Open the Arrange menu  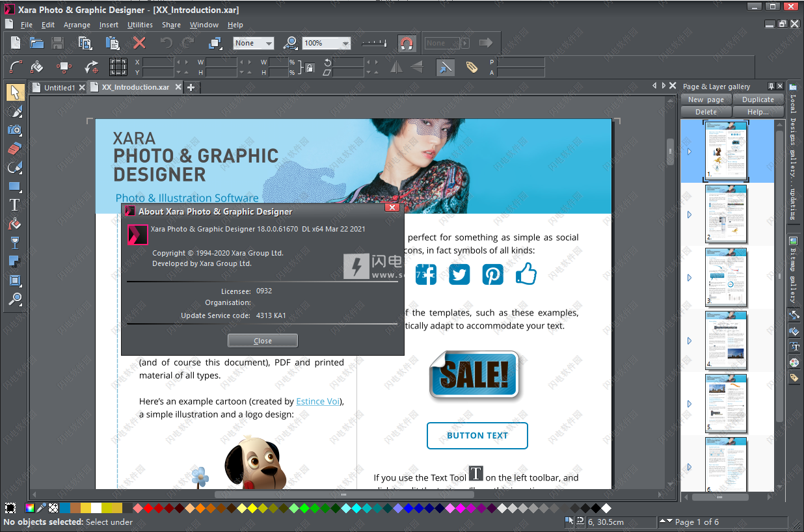(77, 25)
